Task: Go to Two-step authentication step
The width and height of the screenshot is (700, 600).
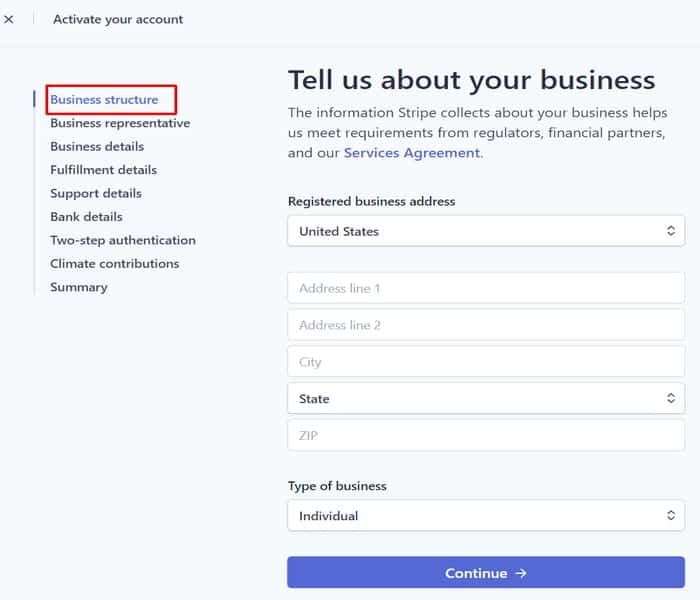Action: 123,240
